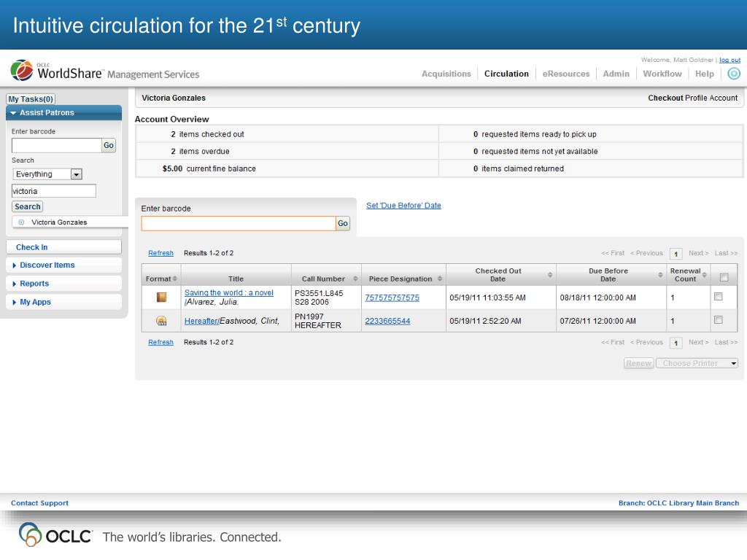Sort by Piece Designation column arrows
This screenshot has width=747, height=560.
coord(440,279)
